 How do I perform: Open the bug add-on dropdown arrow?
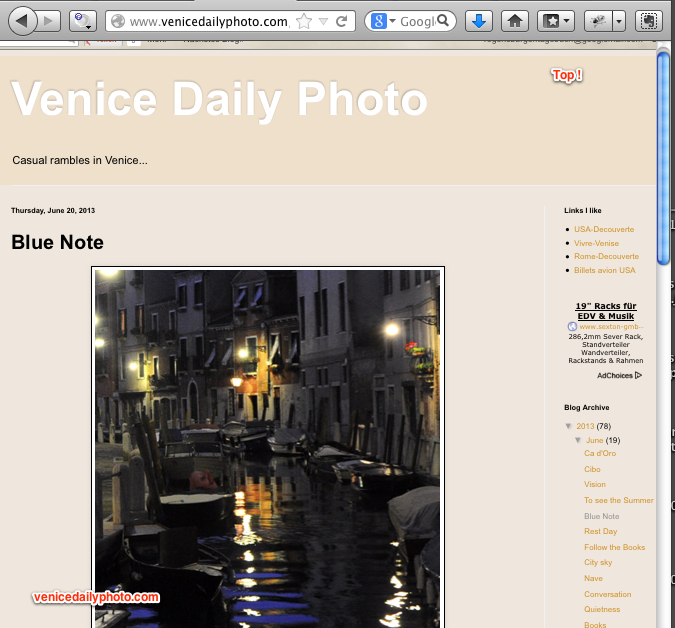tap(619, 21)
